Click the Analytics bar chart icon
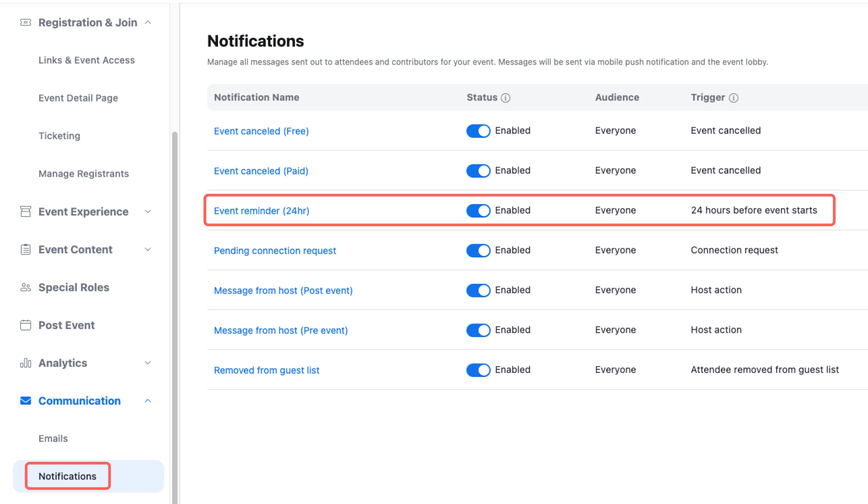Screen dimensions: 868x504 click(26, 363)
